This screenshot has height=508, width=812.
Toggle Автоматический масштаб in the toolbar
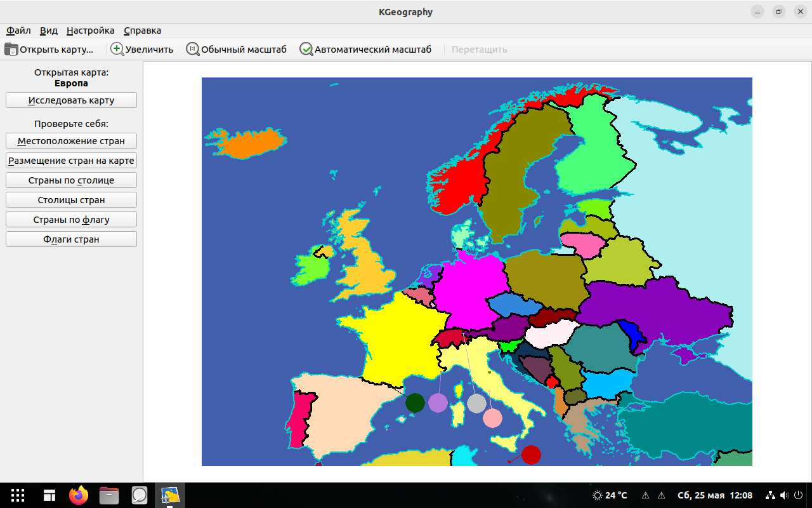tap(306, 49)
